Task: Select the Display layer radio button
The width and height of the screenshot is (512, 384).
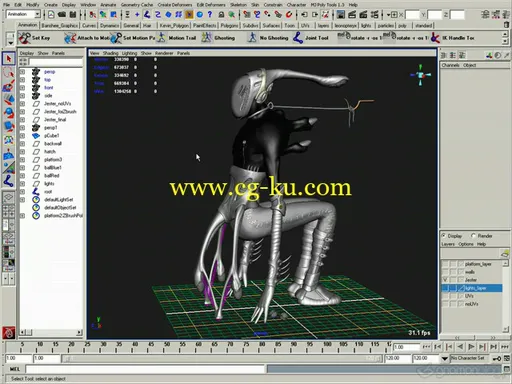Action: click(x=444, y=236)
